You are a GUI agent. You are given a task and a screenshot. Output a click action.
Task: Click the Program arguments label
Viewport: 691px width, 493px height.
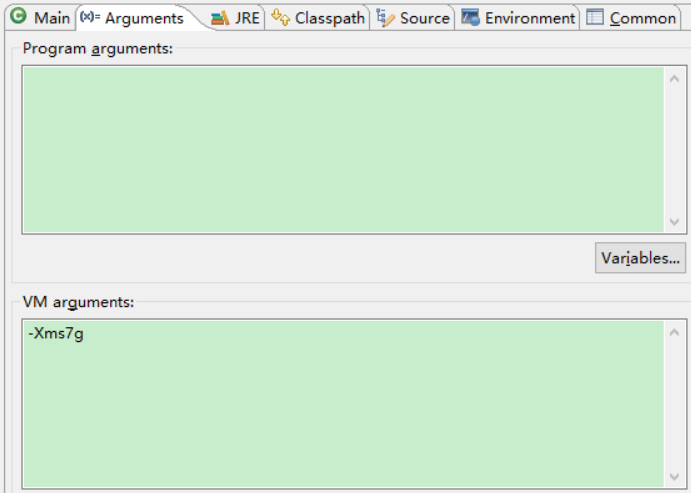tap(98, 48)
